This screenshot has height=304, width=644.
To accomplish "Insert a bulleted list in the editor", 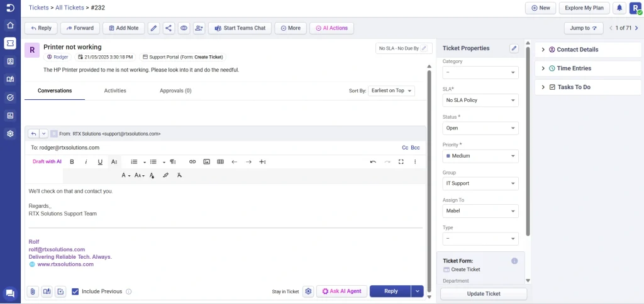I will (153, 162).
